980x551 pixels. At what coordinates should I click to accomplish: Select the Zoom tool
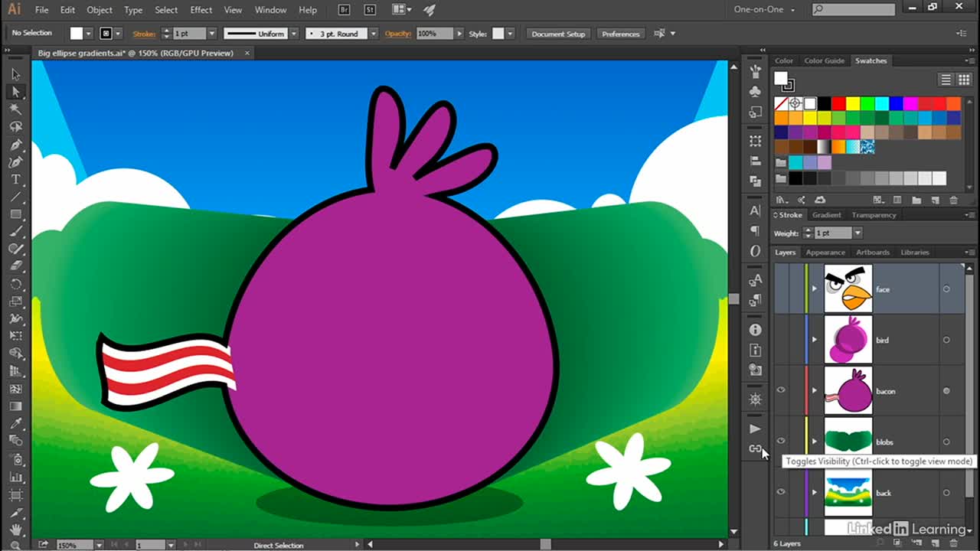coord(15,544)
